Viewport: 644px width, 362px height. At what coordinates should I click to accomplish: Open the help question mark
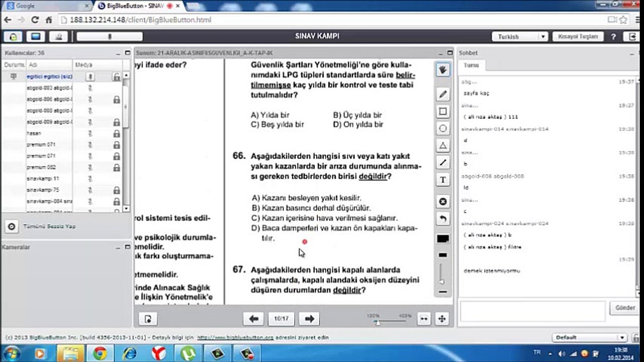(614, 37)
